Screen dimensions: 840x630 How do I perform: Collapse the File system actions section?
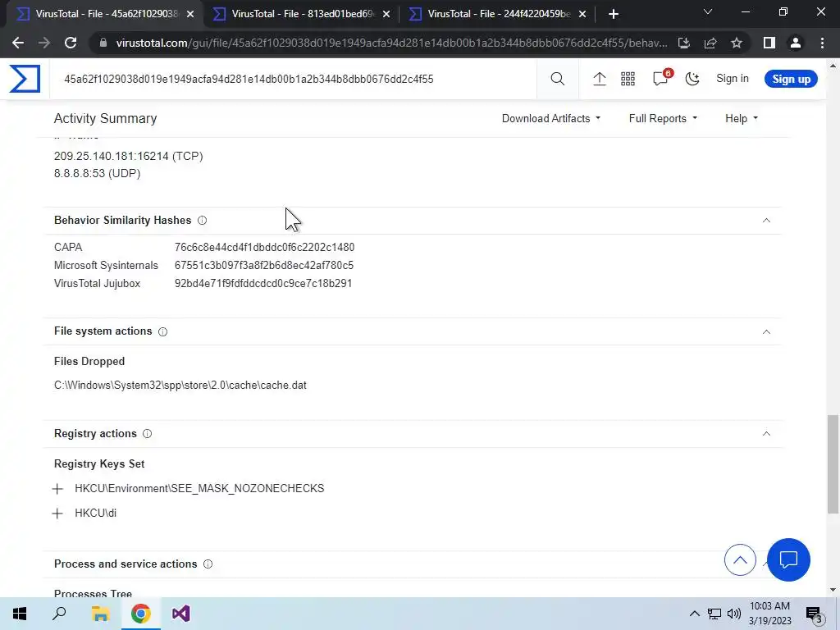(x=766, y=331)
